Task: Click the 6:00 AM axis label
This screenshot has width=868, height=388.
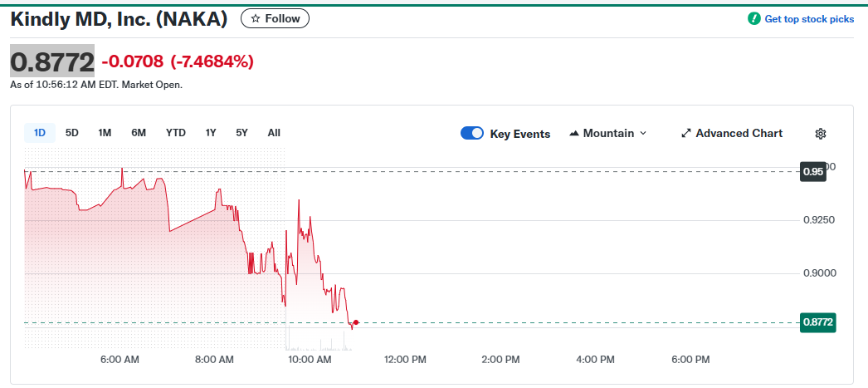Action: pos(119,360)
